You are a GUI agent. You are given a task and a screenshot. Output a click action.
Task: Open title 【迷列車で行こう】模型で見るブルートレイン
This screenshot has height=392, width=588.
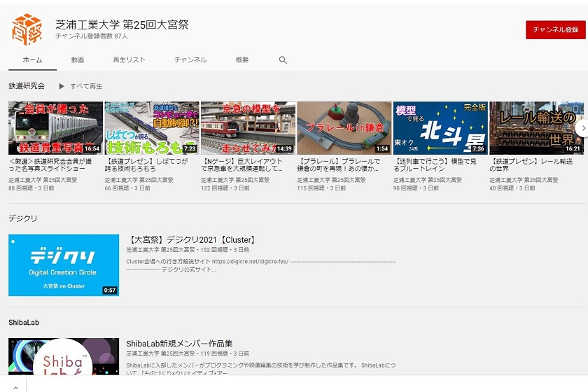(435, 165)
